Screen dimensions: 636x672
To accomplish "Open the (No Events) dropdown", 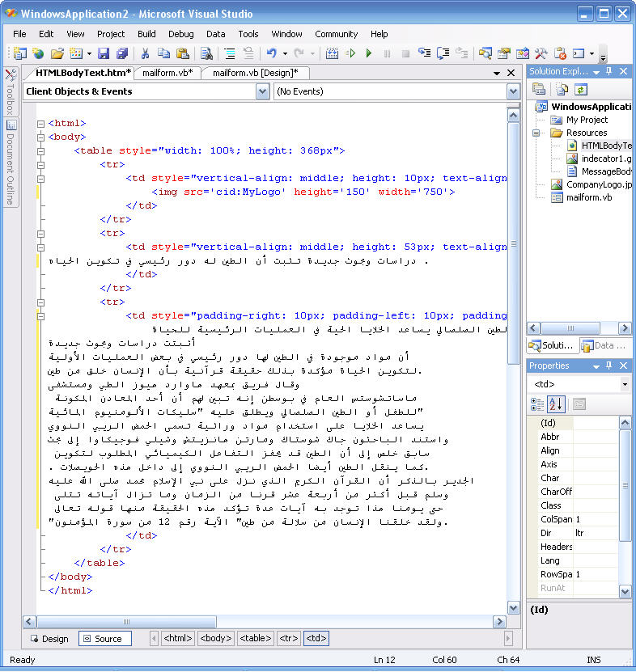I will point(513,92).
